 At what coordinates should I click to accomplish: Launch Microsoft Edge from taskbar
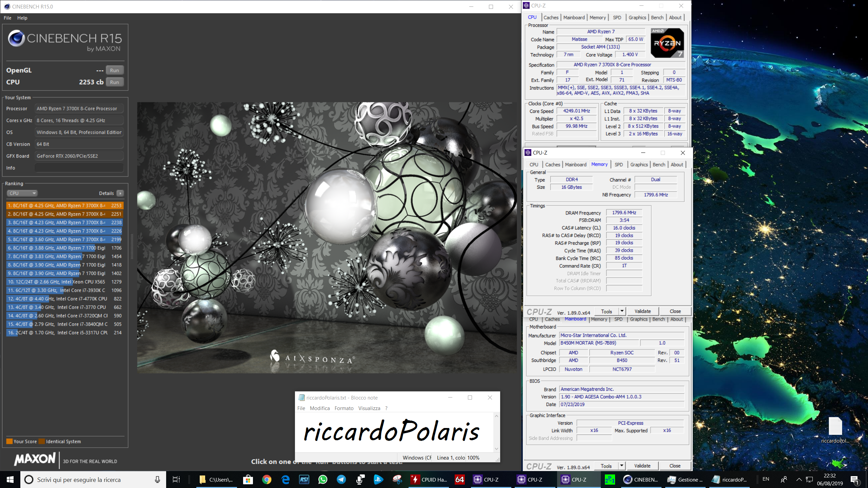click(285, 480)
